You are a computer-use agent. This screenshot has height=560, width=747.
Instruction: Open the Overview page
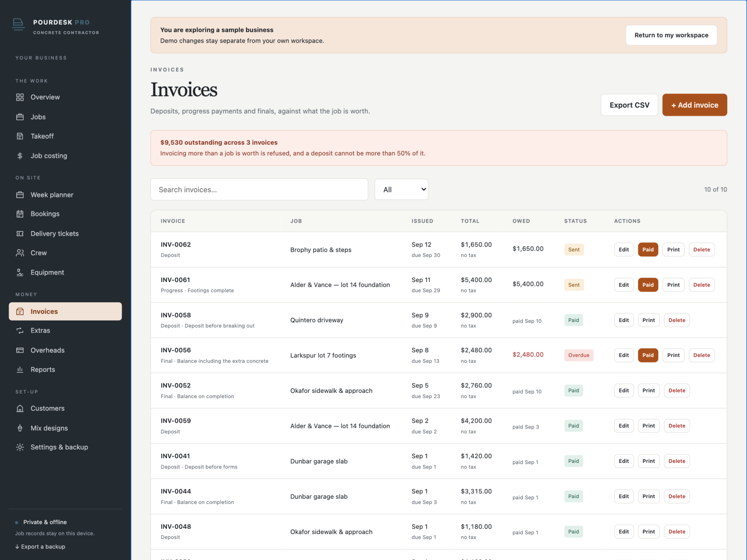tap(65, 97)
